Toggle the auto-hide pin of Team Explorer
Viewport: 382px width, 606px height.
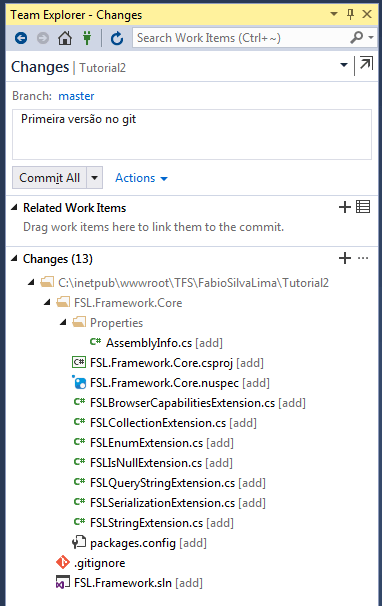click(x=350, y=15)
